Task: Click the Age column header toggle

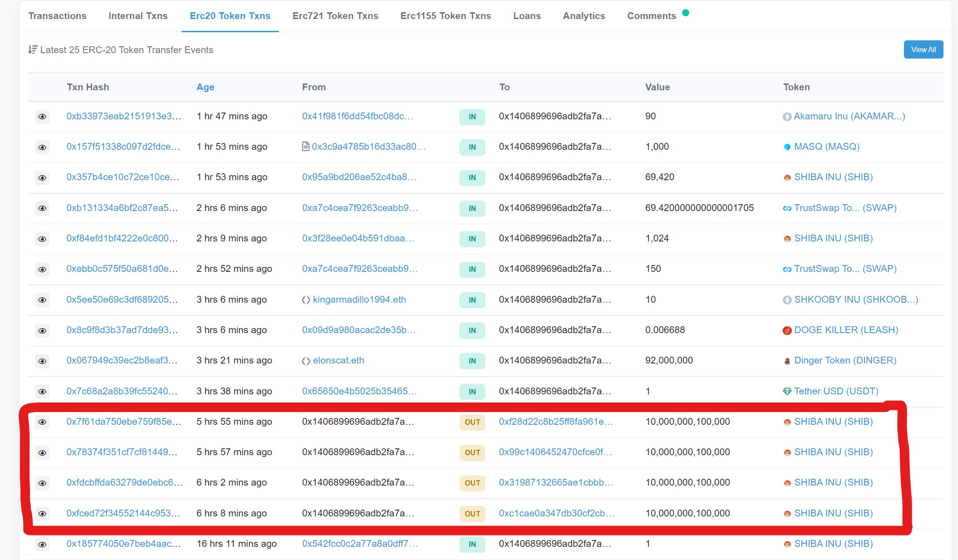Action: pos(205,87)
